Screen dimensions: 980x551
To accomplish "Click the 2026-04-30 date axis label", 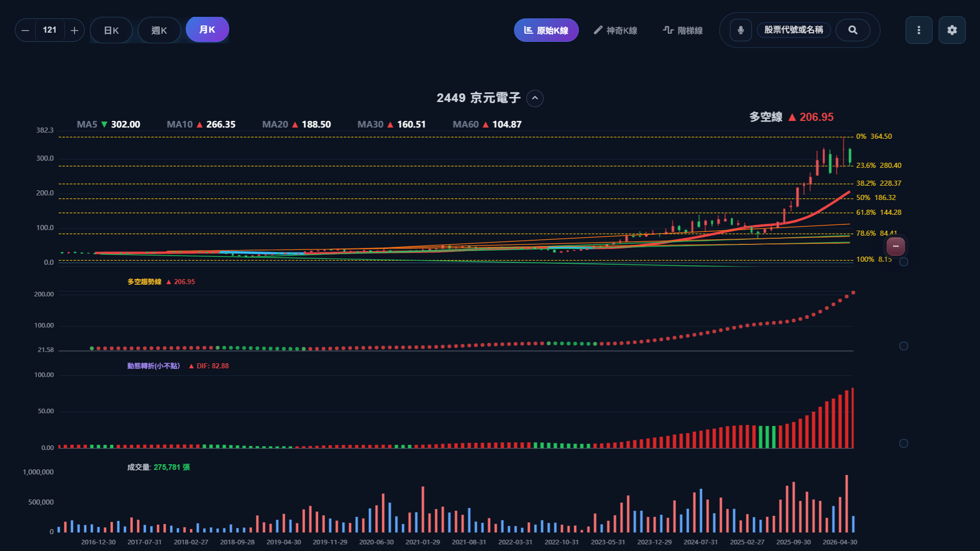I will coord(840,542).
